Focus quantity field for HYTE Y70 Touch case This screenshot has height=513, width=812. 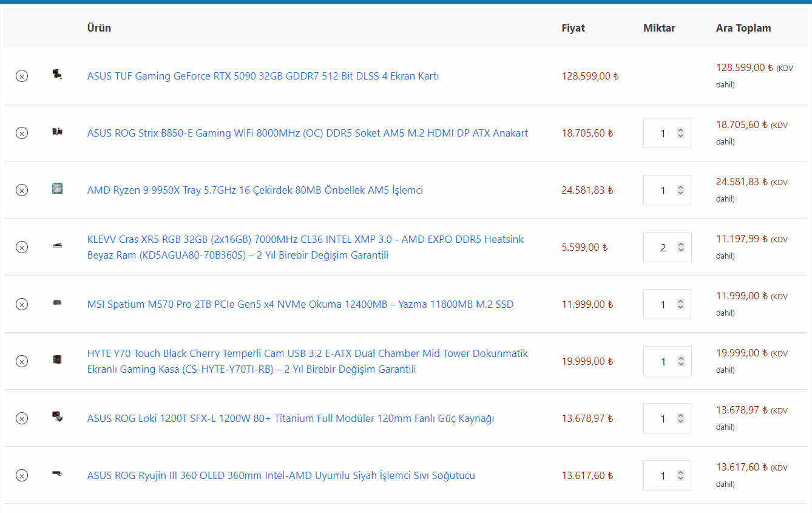[x=667, y=361]
